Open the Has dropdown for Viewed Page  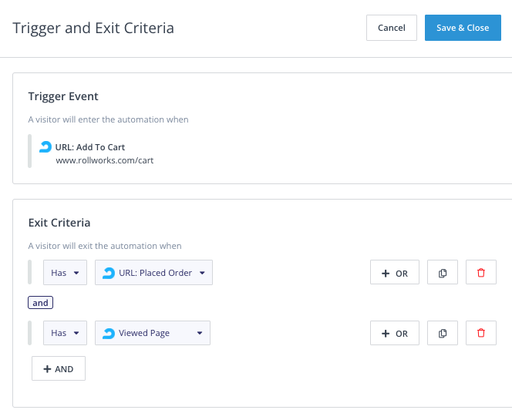[65, 333]
